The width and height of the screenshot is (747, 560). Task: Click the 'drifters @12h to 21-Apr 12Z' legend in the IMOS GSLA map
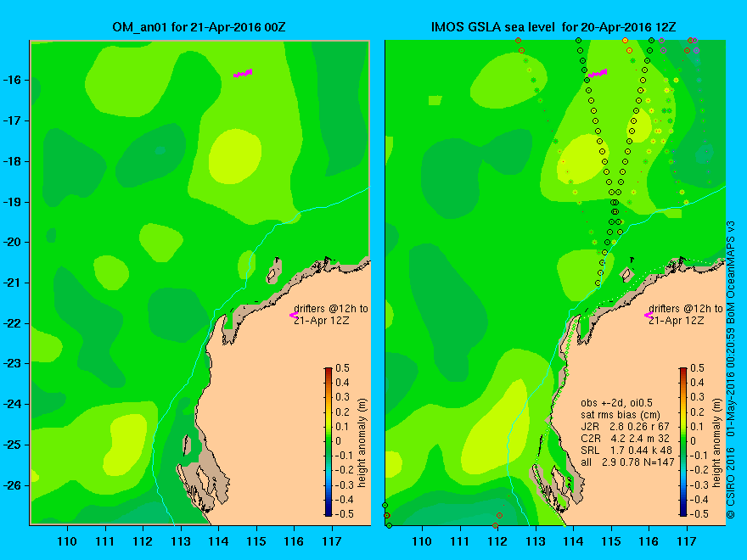coord(686,314)
